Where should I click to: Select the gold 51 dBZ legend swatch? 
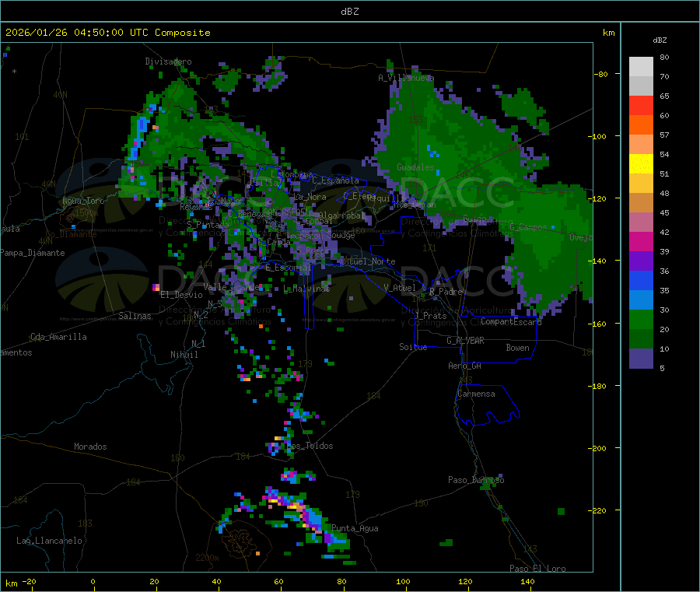tap(641, 183)
